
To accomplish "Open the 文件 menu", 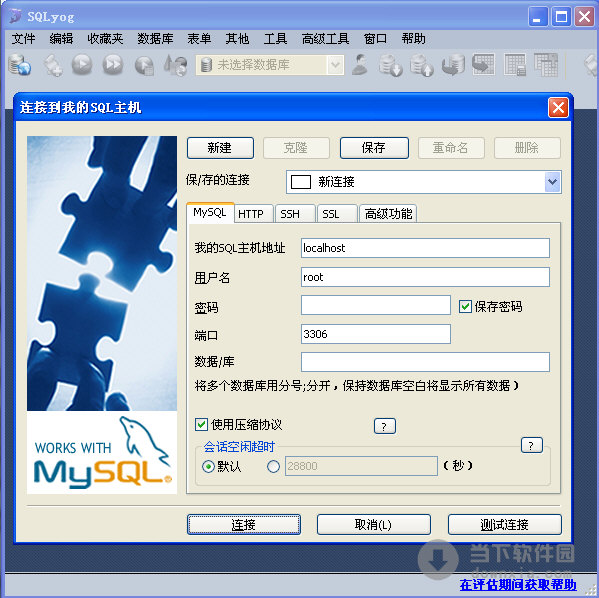I will 24,39.
